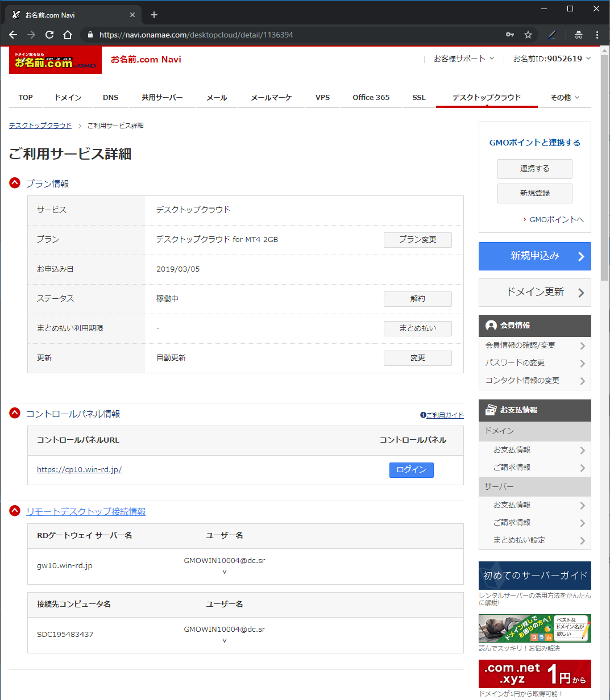Open ドメイン お支払情報 link
Image resolution: width=610 pixels, height=700 pixels.
(512, 449)
